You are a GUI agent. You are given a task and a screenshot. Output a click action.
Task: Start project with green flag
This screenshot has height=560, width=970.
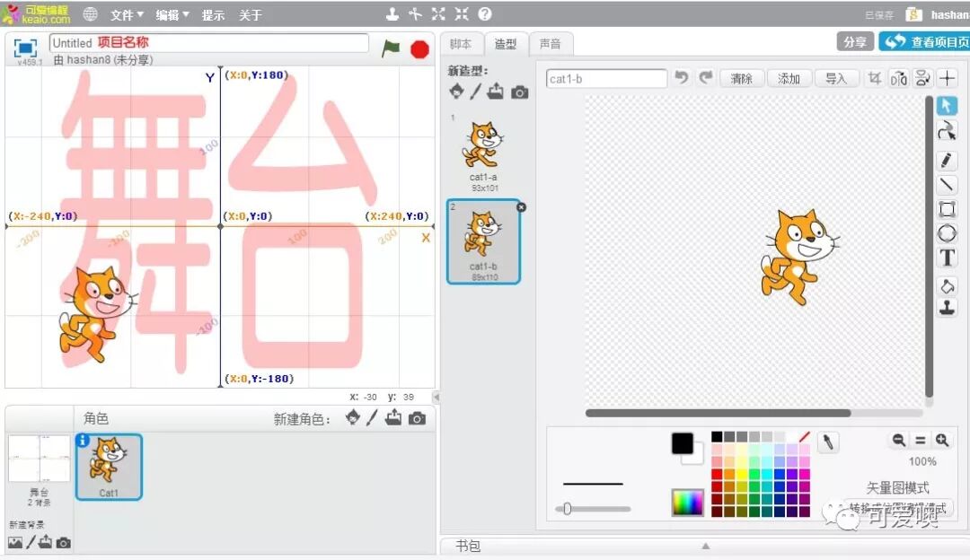(391, 48)
